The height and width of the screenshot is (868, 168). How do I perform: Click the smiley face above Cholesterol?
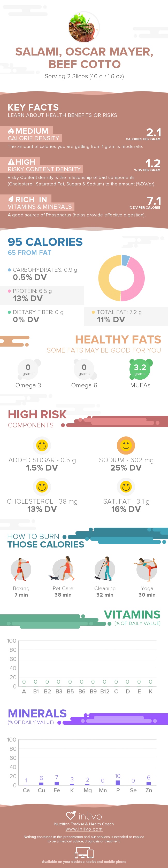(x=42, y=487)
